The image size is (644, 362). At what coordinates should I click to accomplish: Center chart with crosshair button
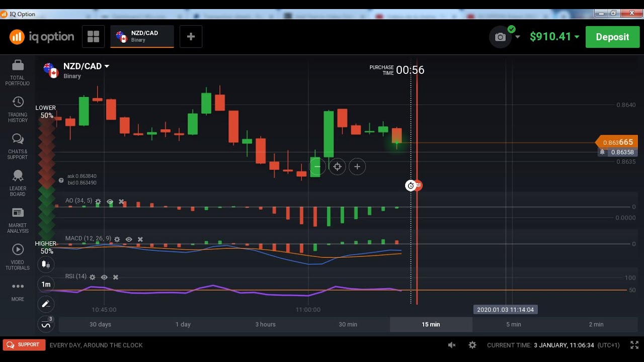tap(337, 166)
